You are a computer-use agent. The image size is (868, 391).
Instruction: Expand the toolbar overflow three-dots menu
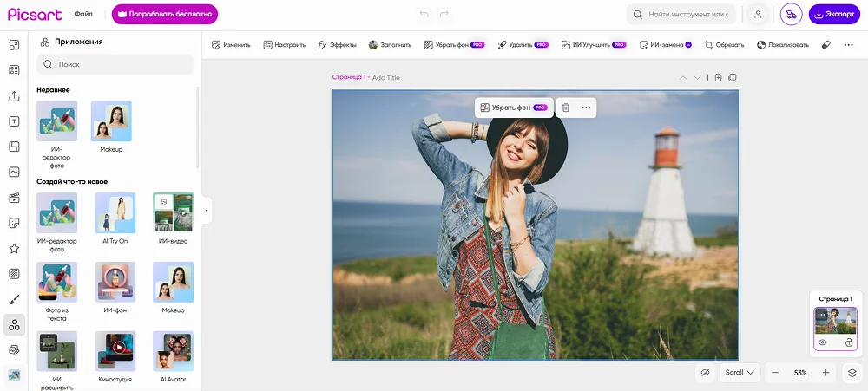(x=848, y=44)
